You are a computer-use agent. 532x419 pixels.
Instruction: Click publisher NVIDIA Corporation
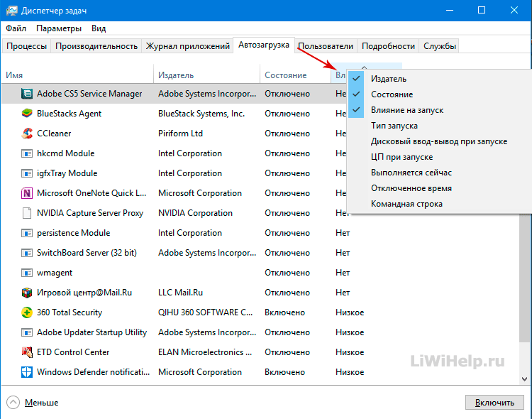(x=195, y=213)
